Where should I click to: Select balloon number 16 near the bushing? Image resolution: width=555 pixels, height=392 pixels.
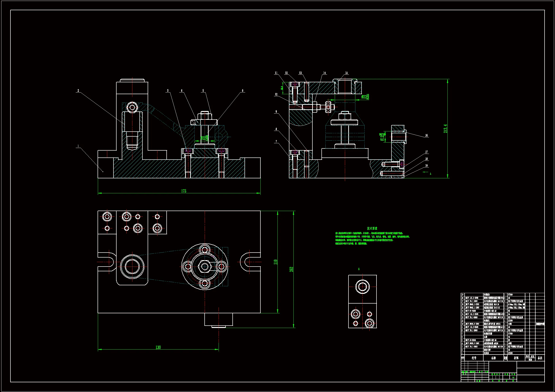[x=426, y=135]
